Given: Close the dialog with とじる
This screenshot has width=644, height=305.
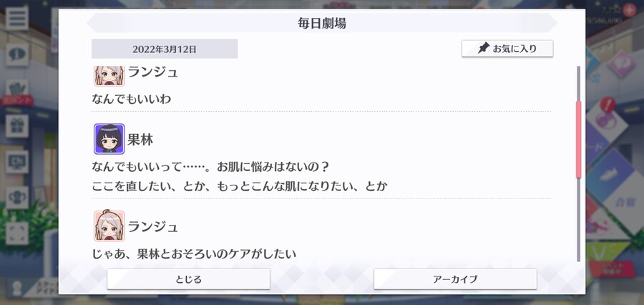Looking at the screenshot, I should click(188, 279).
